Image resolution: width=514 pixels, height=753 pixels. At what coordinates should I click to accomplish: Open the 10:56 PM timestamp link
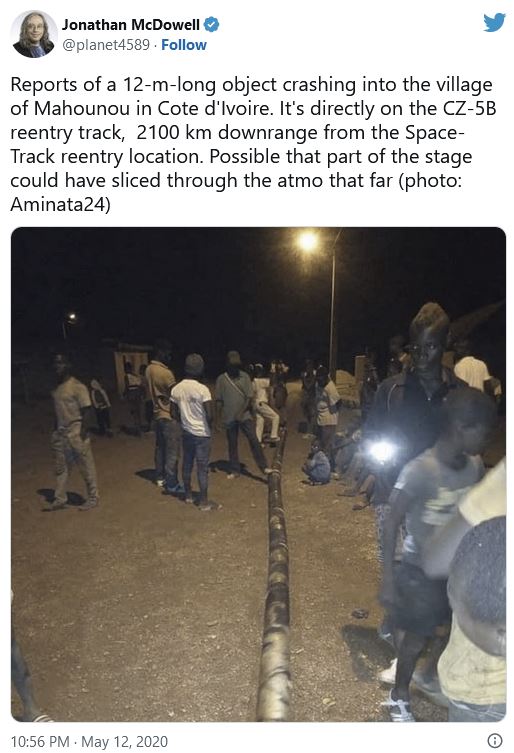pos(40,741)
